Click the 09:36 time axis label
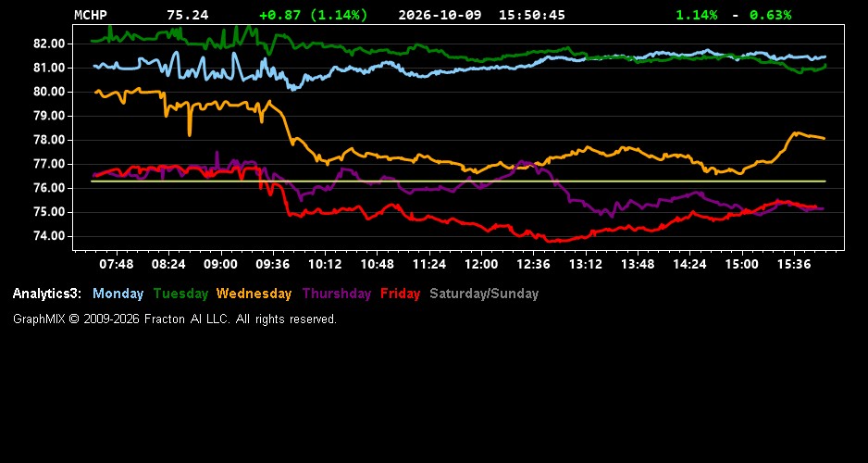The width and height of the screenshot is (868, 463). pyautogui.click(x=273, y=265)
